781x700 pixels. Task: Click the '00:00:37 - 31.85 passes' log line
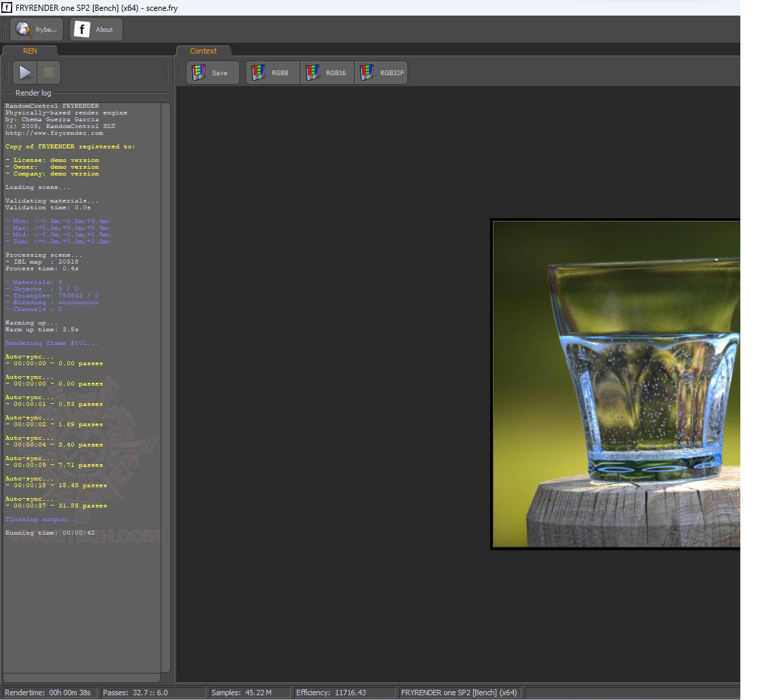pyautogui.click(x=56, y=506)
